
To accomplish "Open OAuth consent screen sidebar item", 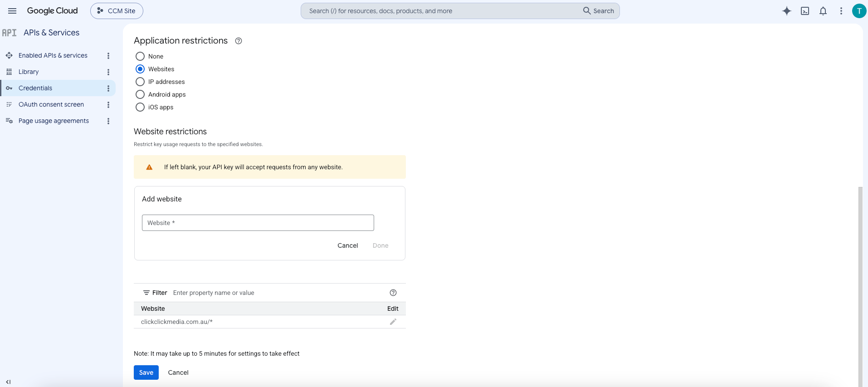I will (x=51, y=104).
